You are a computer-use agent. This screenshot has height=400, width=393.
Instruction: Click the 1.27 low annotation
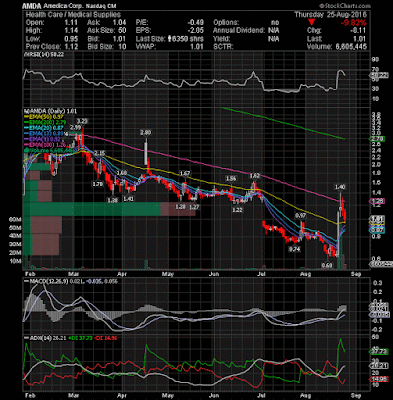tap(194, 207)
